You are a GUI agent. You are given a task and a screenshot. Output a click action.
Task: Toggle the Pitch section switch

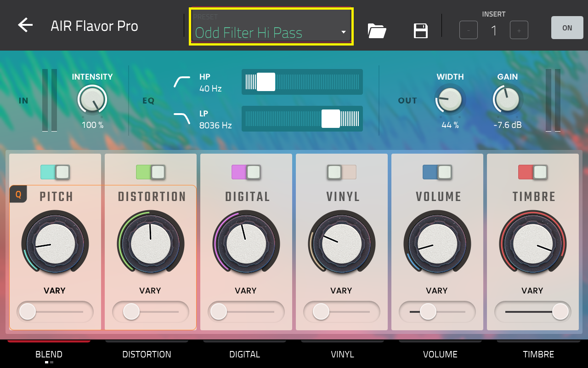pos(55,172)
